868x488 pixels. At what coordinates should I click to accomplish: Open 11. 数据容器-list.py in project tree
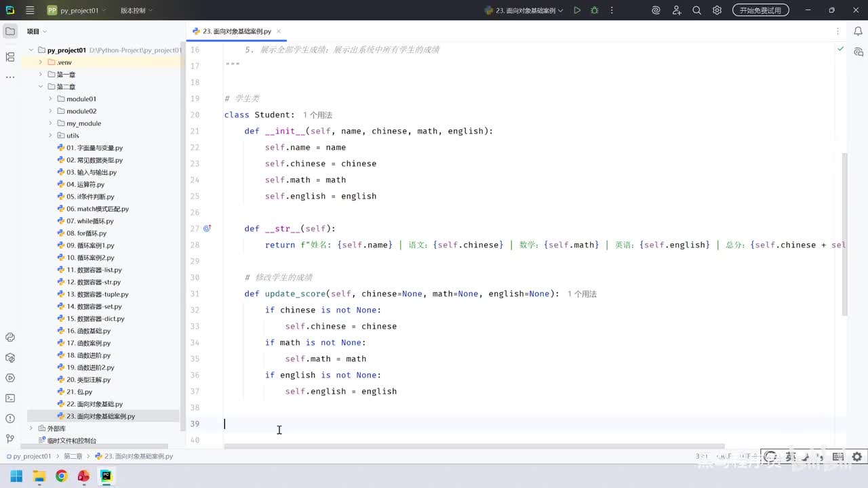pyautogui.click(x=94, y=270)
